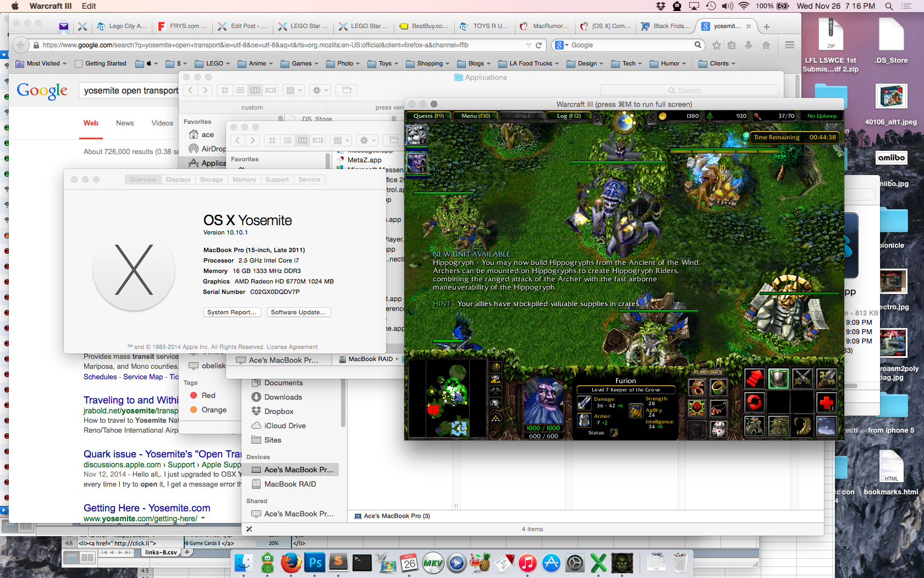Open Spotlight search in the menu bar
924x578 pixels.
point(889,6)
